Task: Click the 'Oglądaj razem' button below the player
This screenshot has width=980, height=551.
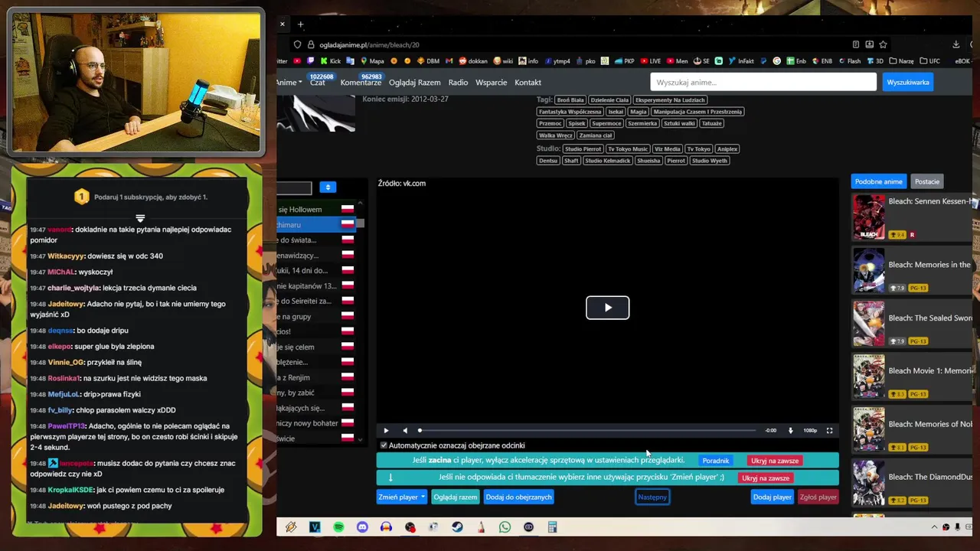Action: 456,497
